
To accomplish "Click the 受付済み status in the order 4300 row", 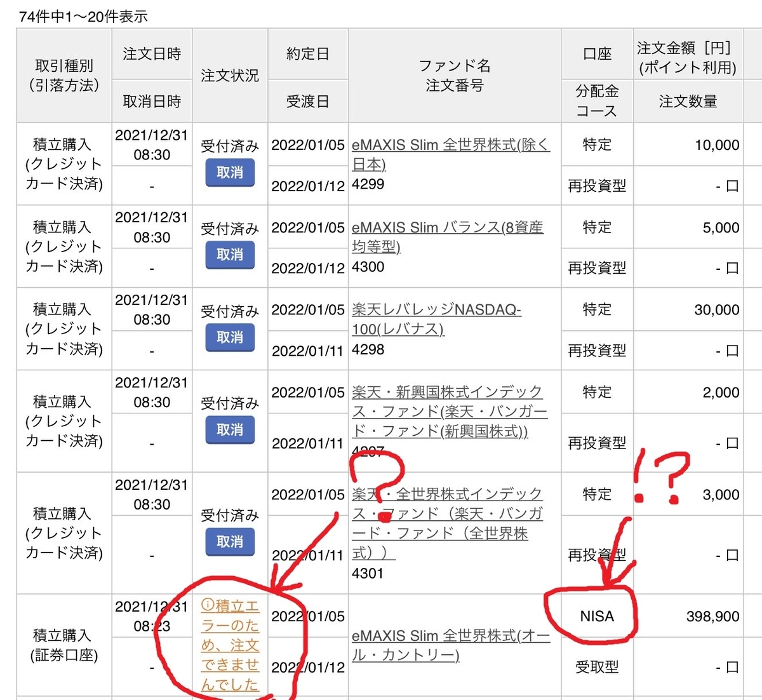I will pyautogui.click(x=230, y=229).
